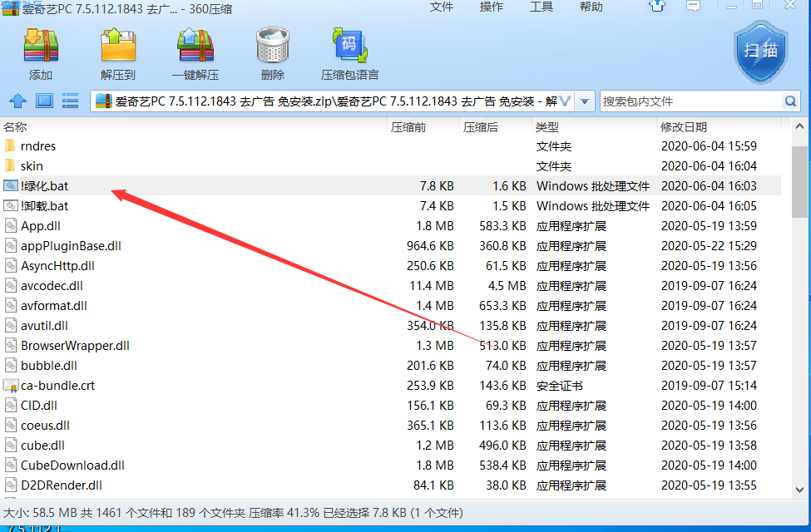Click the 2020-06-04 16:05 date cell

point(709,206)
